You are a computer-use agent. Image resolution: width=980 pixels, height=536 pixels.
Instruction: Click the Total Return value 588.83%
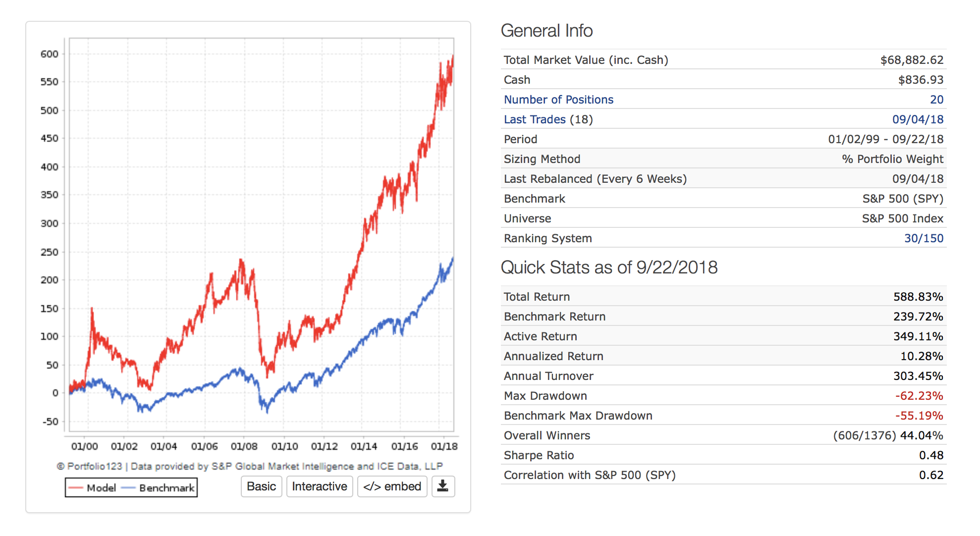point(918,297)
